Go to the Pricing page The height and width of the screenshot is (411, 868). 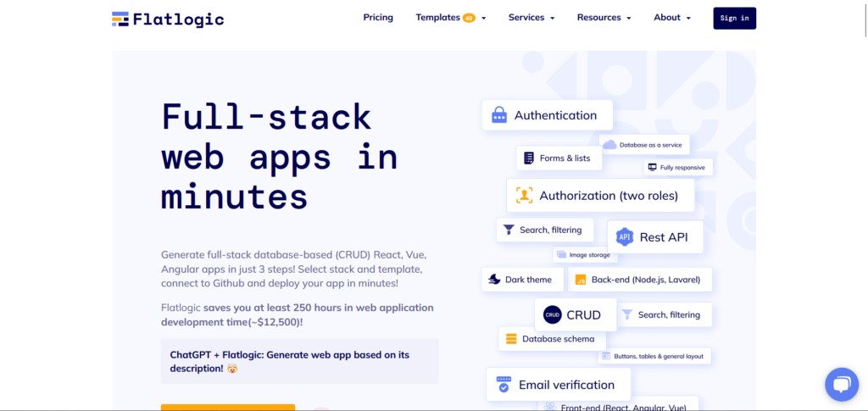tap(378, 18)
